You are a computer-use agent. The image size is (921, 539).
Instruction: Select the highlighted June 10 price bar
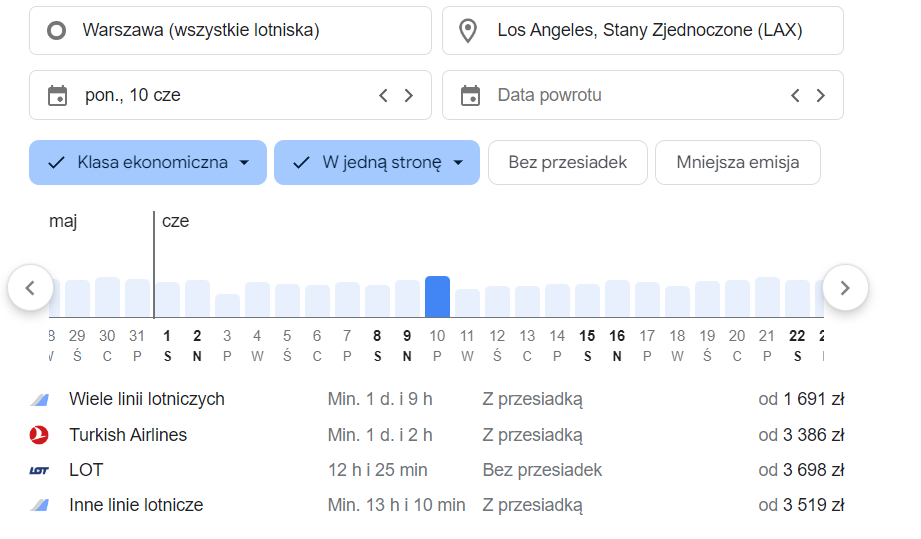coord(437,297)
